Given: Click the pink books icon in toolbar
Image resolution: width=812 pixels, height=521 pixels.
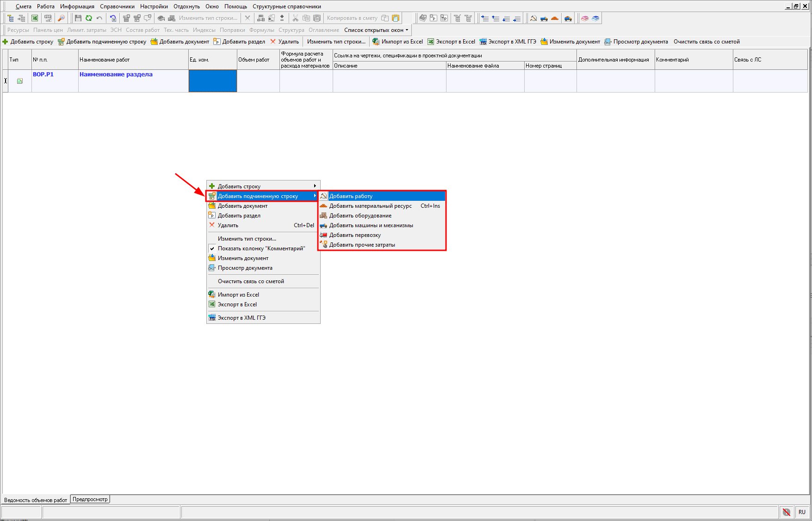Looking at the screenshot, I should point(585,18).
